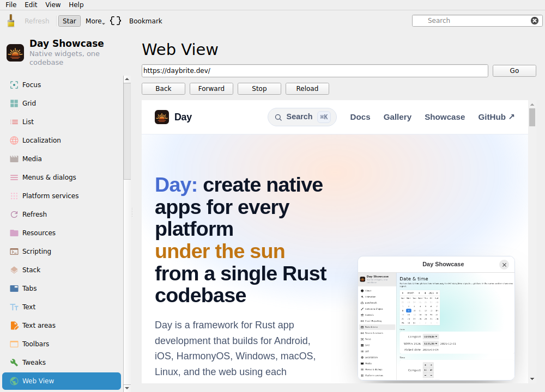Open the View menu
This screenshot has height=392, width=545.
(53, 4)
